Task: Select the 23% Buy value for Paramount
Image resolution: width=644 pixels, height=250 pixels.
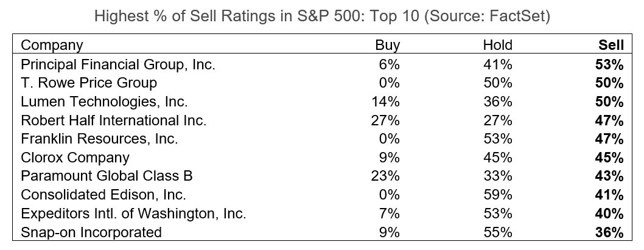Action: (387, 176)
